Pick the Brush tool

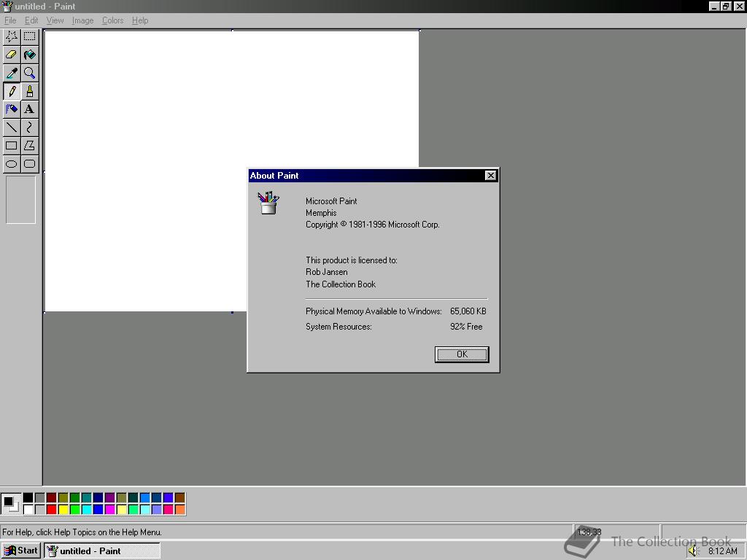pyautogui.click(x=29, y=91)
